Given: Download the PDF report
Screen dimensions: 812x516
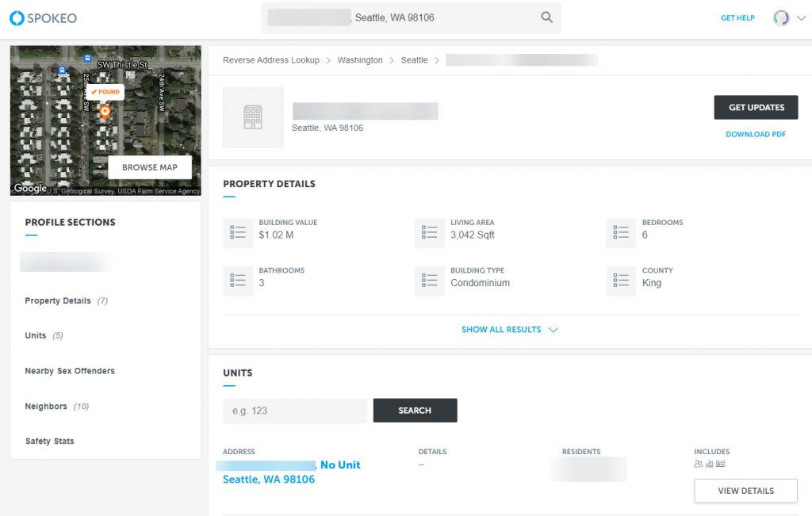Looking at the screenshot, I should 756,134.
